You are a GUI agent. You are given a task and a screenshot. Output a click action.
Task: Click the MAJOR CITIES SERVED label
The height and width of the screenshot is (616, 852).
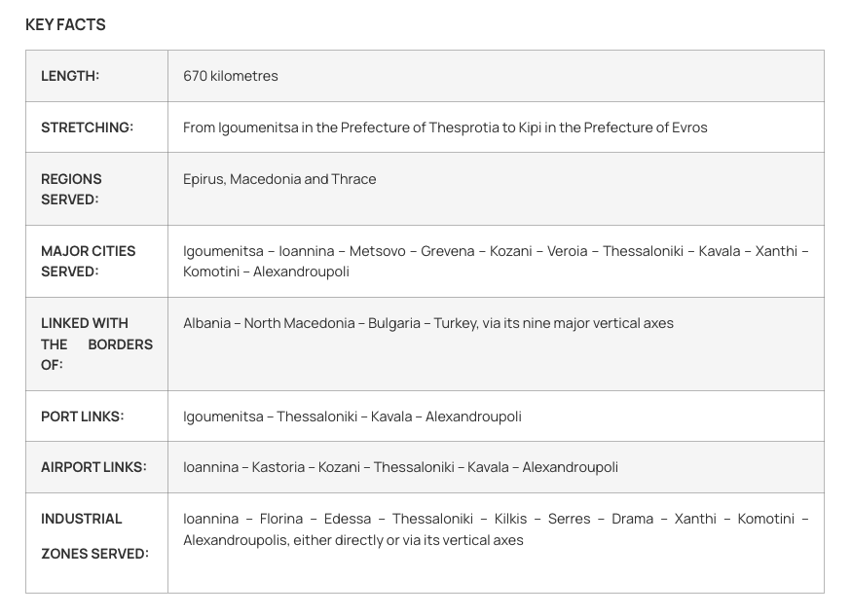click(88, 261)
